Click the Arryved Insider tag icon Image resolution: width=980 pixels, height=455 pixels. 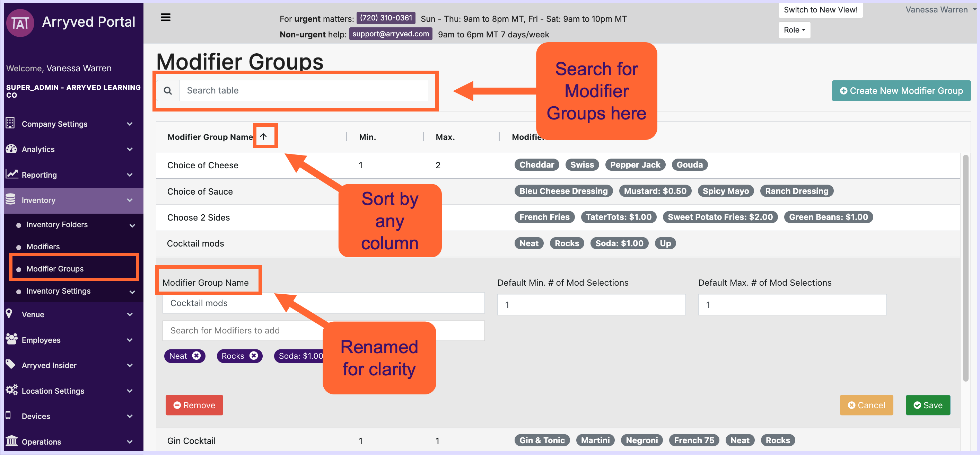point(11,365)
